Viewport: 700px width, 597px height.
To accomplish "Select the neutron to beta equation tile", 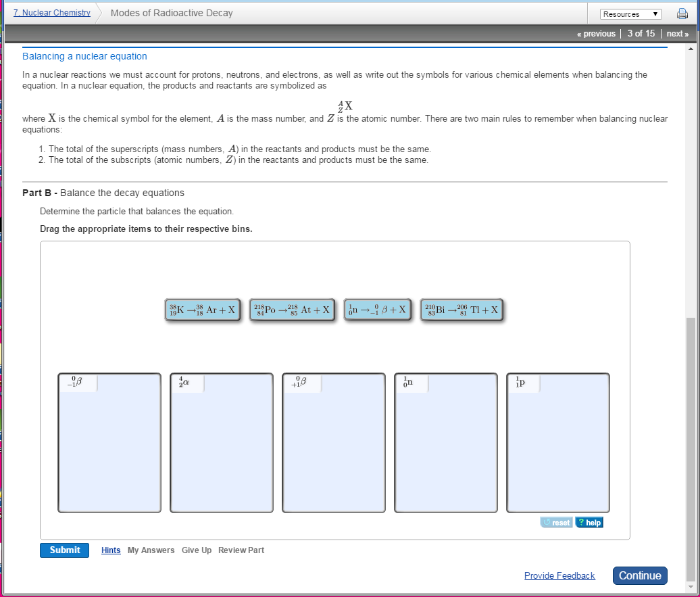I will [378, 310].
